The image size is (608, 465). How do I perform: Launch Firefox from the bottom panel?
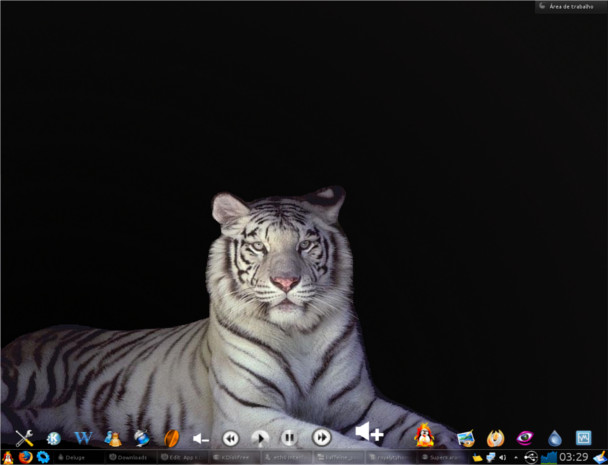click(x=25, y=457)
